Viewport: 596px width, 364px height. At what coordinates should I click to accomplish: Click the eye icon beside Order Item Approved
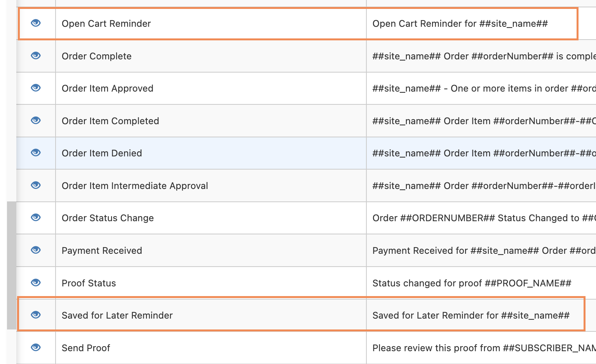click(x=36, y=88)
